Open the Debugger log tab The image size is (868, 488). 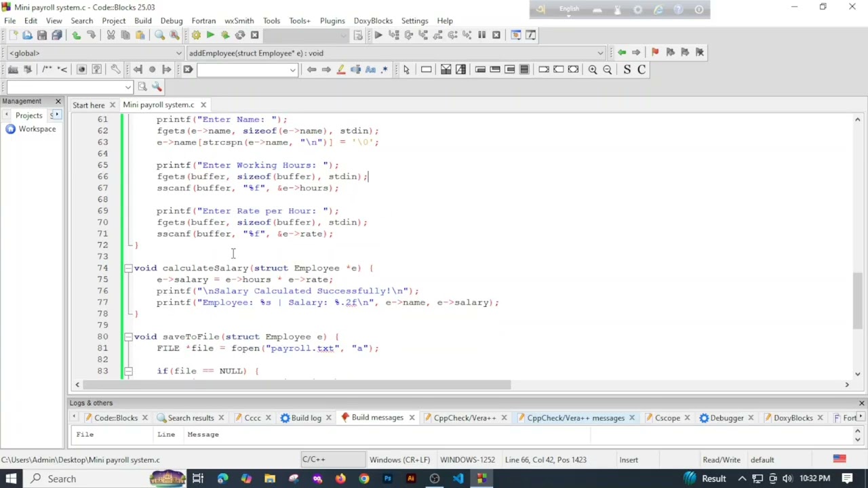726,418
